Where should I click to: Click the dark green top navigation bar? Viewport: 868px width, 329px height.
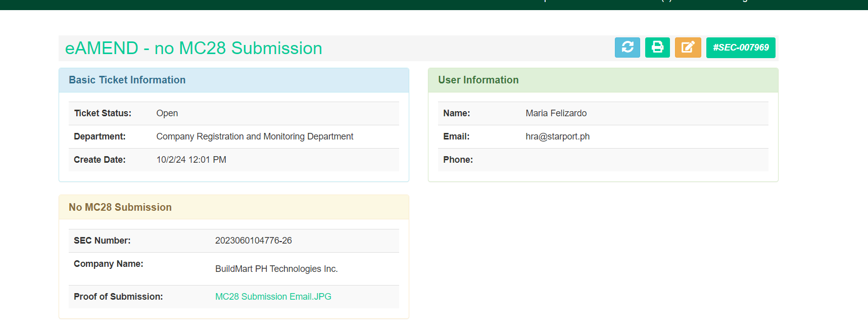pos(303,4)
